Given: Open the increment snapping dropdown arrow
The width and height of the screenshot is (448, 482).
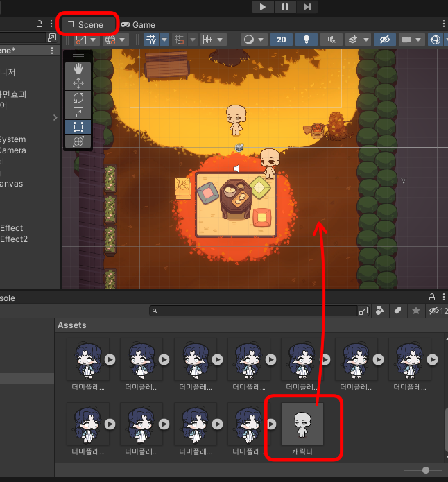Looking at the screenshot, I should (x=220, y=40).
